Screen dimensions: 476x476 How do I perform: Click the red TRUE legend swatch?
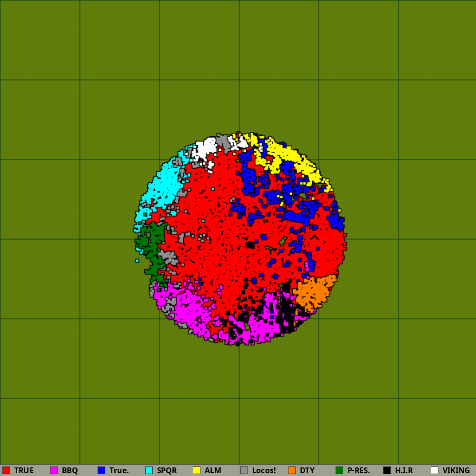click(x=6, y=470)
